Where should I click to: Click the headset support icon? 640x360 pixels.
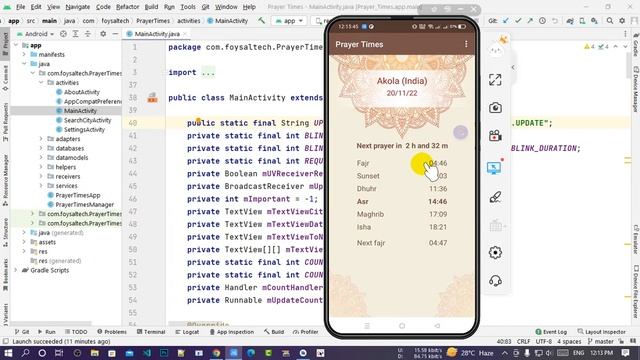click(495, 281)
